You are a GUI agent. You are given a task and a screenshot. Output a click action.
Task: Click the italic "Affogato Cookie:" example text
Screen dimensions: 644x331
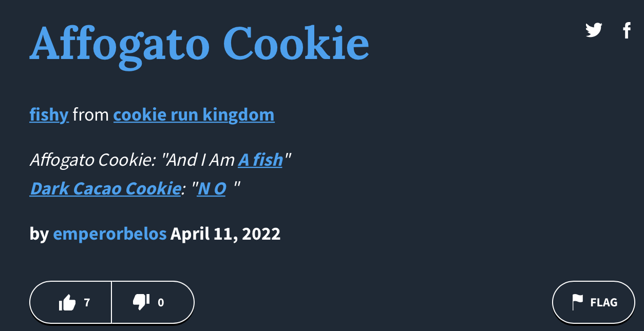[x=92, y=160]
